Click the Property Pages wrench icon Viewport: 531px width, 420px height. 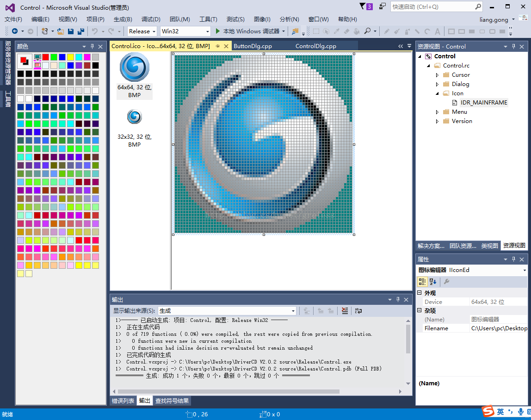pyautogui.click(x=447, y=282)
